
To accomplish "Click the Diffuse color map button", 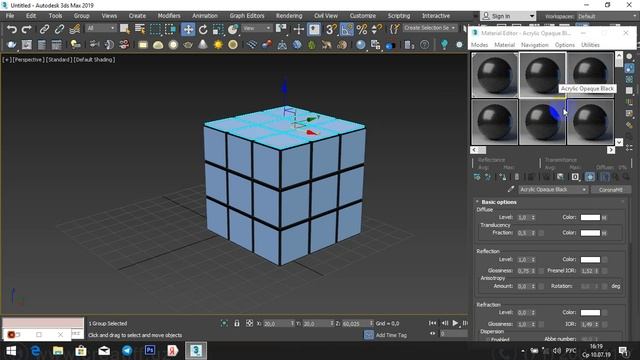I will (x=604, y=218).
